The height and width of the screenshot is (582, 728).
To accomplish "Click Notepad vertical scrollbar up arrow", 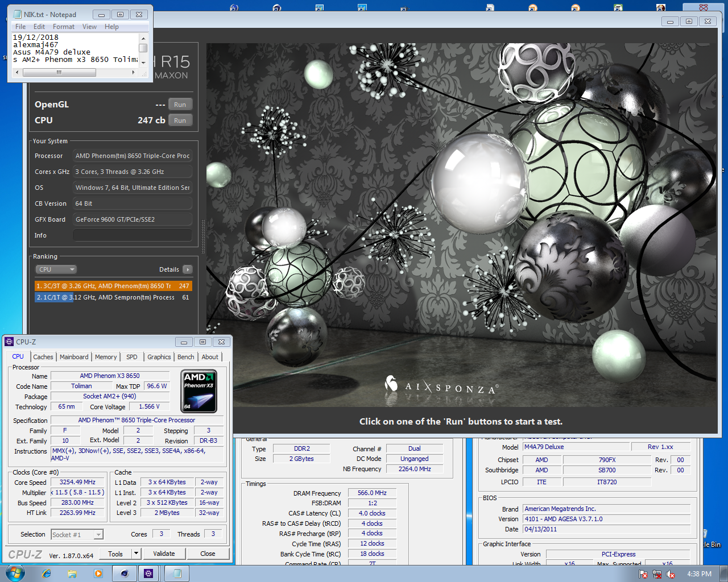I will point(143,38).
